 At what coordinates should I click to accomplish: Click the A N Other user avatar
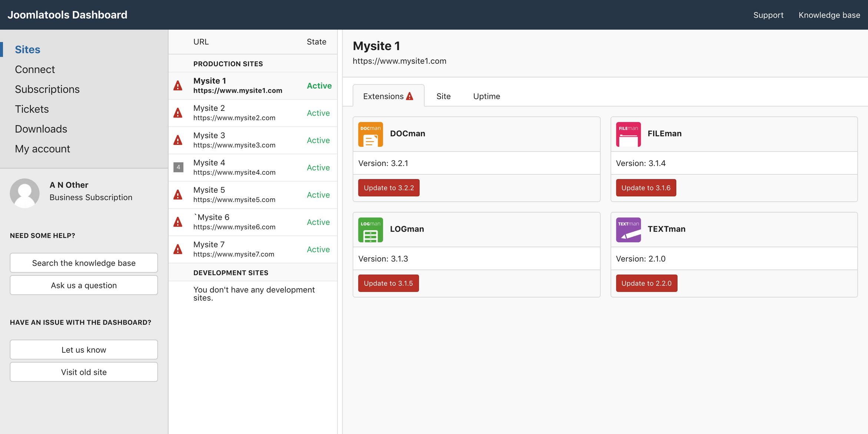pyautogui.click(x=24, y=193)
